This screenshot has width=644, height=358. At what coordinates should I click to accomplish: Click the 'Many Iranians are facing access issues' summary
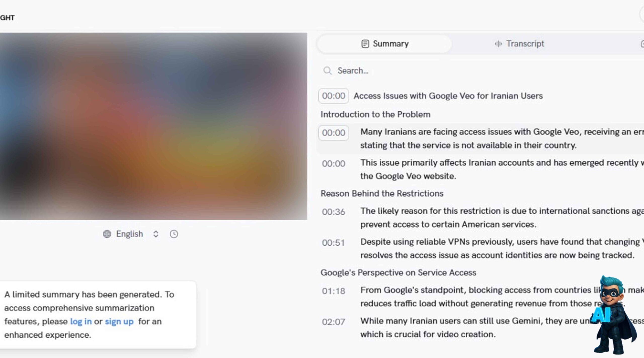click(x=502, y=139)
